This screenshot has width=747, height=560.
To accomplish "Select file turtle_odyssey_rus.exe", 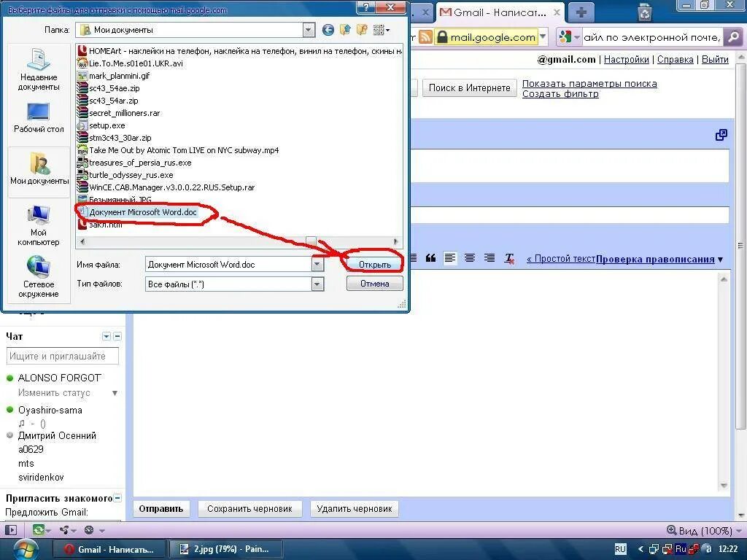I will tap(125, 175).
